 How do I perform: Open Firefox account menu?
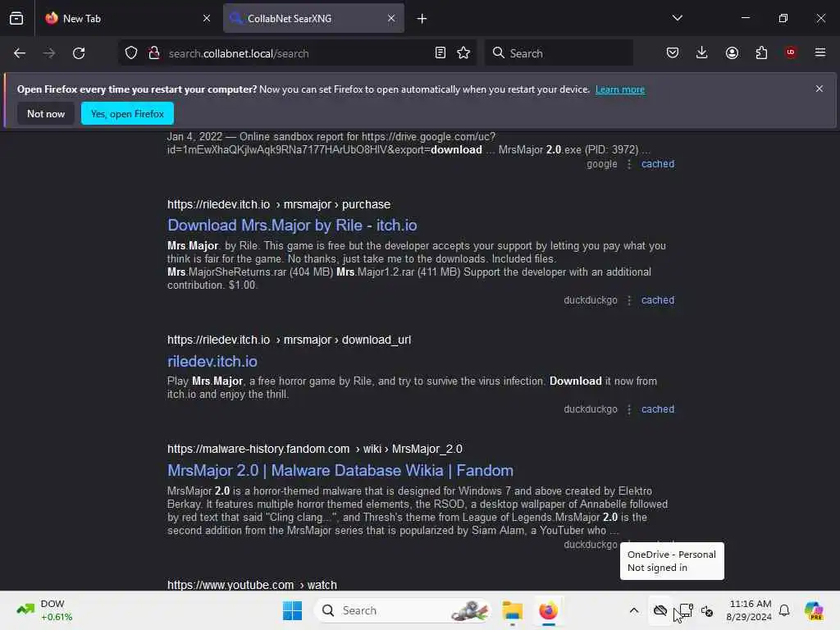click(x=732, y=53)
